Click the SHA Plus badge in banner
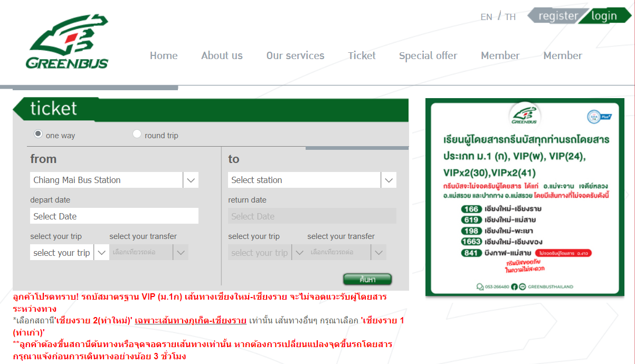The height and width of the screenshot is (364, 635). pyautogui.click(x=599, y=117)
